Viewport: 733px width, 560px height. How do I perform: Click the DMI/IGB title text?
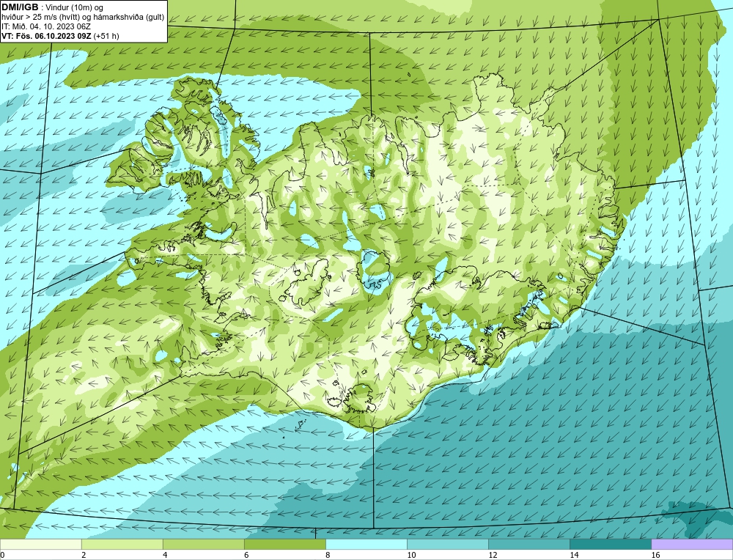[x=20, y=7]
